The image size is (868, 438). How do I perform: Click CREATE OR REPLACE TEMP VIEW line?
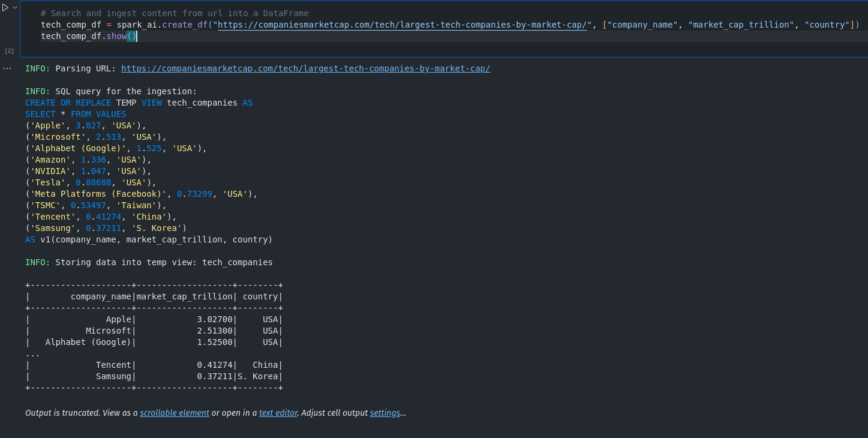coord(139,103)
